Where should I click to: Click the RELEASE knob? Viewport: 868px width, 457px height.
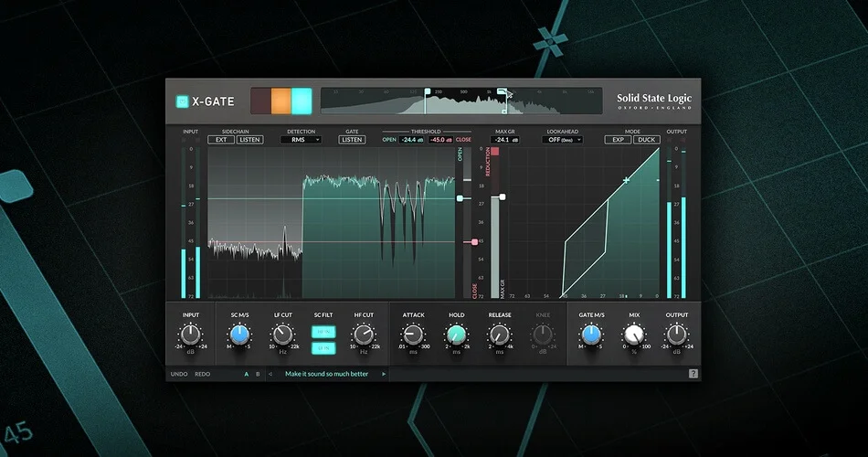coord(499,335)
